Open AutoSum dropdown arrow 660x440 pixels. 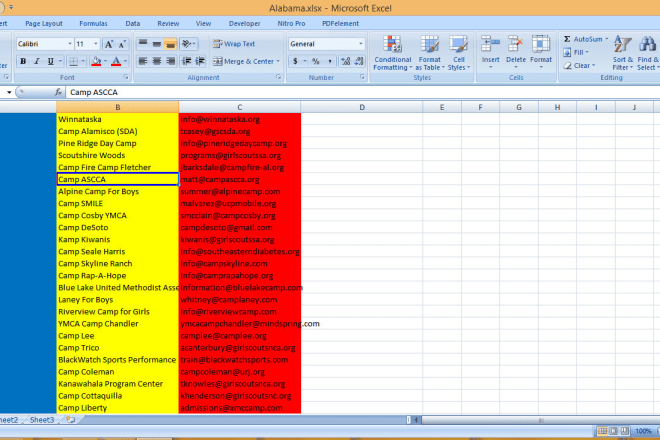(x=607, y=39)
